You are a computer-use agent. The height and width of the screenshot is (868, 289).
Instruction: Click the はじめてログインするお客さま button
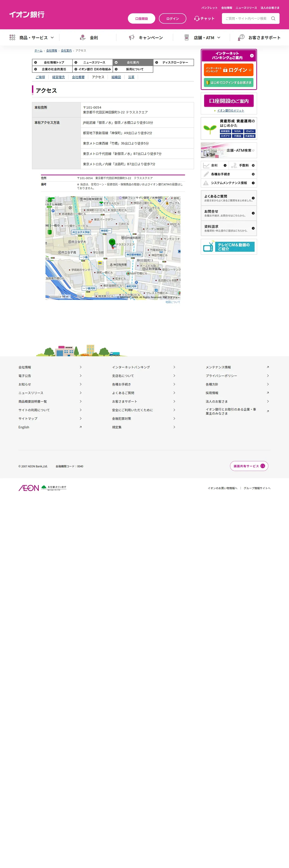click(x=228, y=82)
